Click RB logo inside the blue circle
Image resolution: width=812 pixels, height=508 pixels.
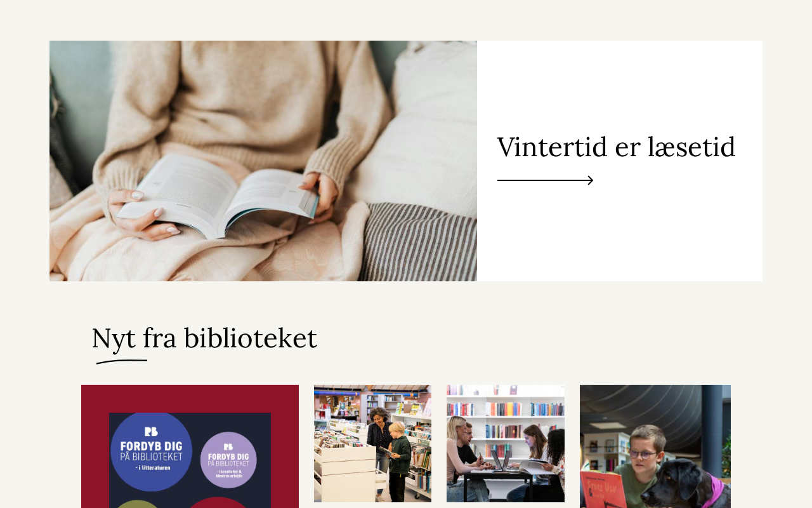click(151, 432)
